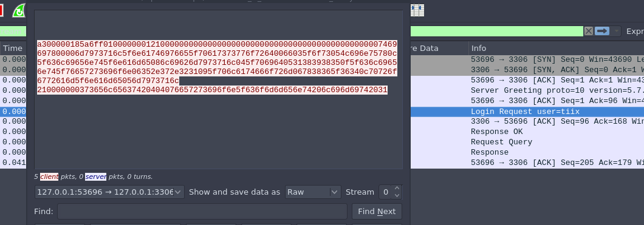Click inside the green display filter field
The height and width of the screenshot is (225, 644).
point(496,31)
